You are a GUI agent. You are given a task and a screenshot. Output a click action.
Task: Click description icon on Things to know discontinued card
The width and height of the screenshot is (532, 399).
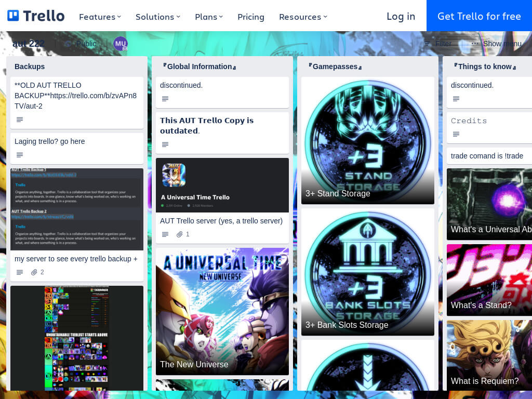[456, 99]
